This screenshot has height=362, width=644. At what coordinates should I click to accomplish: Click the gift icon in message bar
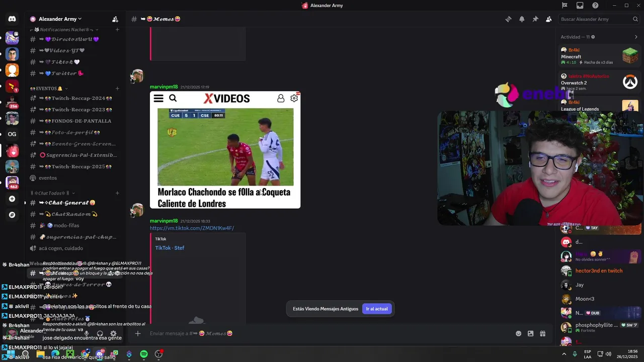click(542, 333)
